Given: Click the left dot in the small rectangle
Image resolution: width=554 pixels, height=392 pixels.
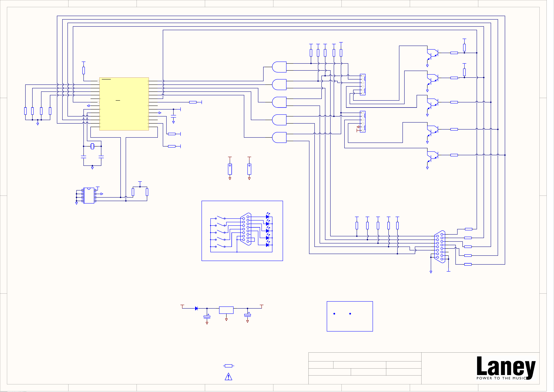Looking at the screenshot, I should coord(334,314).
